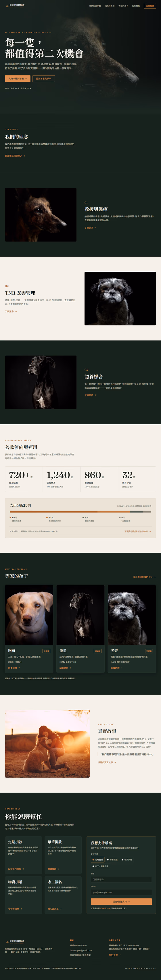The image size is (161, 980).
Task: Click the 1,240 完成絕育 stat
Action: tap(61, 479)
